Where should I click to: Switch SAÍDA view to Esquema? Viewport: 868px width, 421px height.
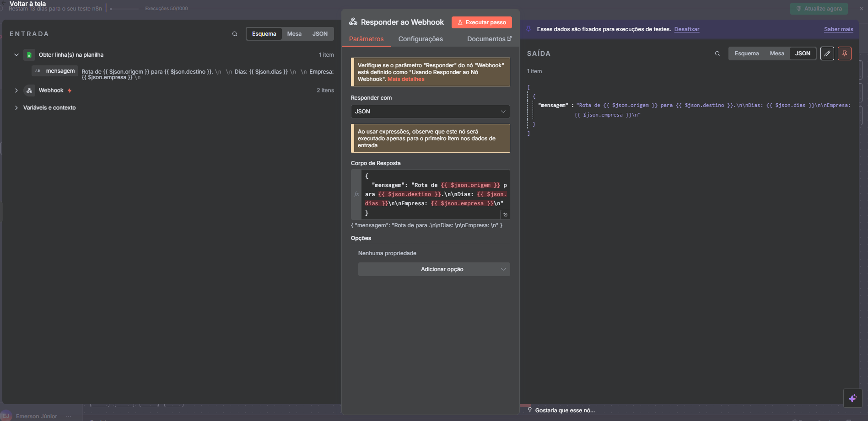[747, 53]
